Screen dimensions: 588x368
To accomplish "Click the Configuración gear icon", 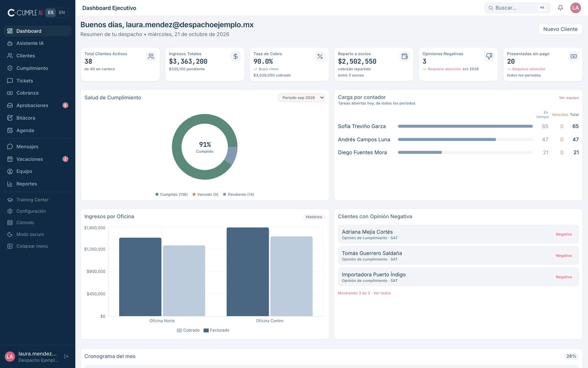I will [10, 211].
